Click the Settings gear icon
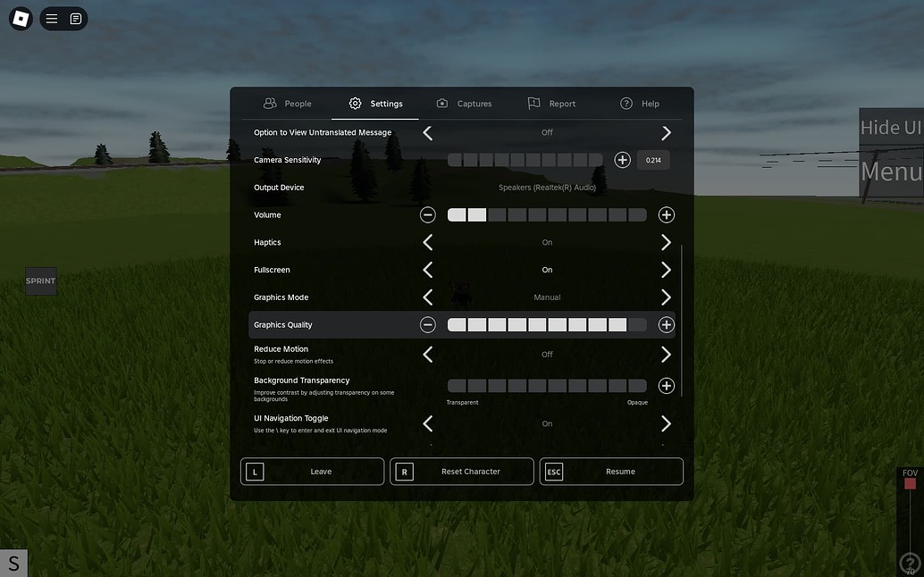 pyautogui.click(x=354, y=103)
